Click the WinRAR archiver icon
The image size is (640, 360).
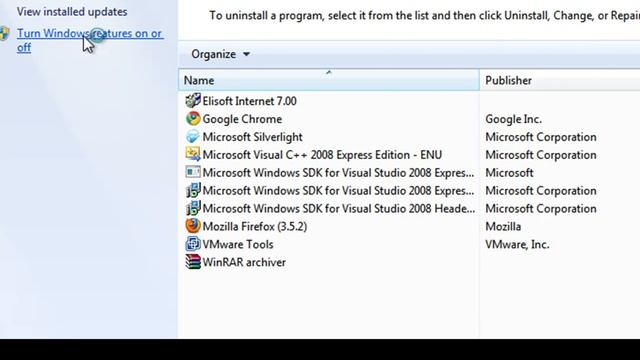193,262
